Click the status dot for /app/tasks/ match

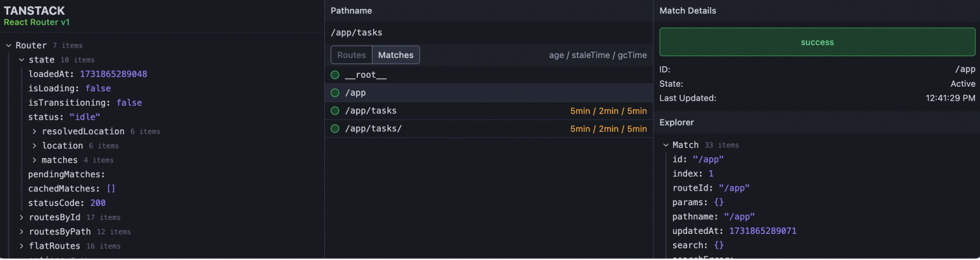coord(335,129)
